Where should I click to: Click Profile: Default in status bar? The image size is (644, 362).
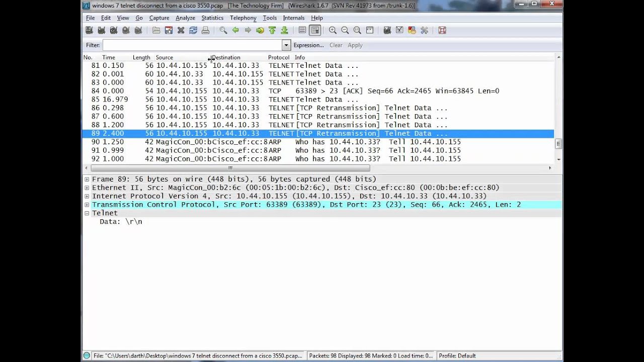coord(457,355)
